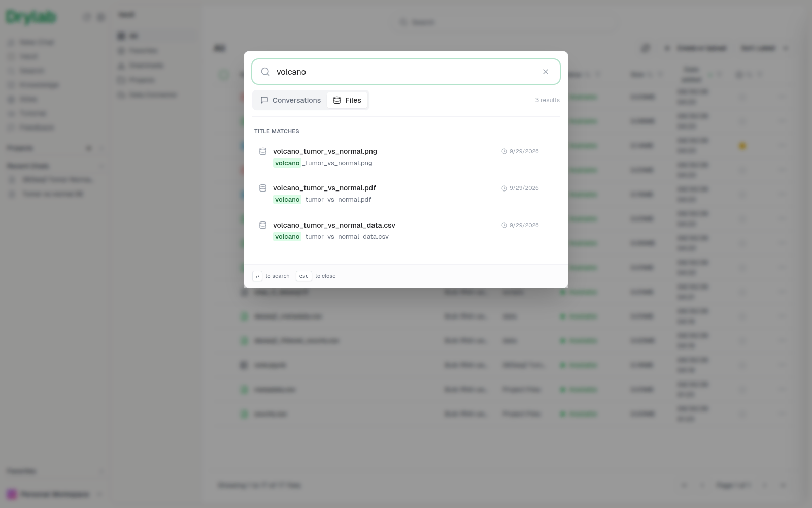Click the 9/29/2026 date of the csv result
This screenshot has height=508, width=812.
[524, 225]
